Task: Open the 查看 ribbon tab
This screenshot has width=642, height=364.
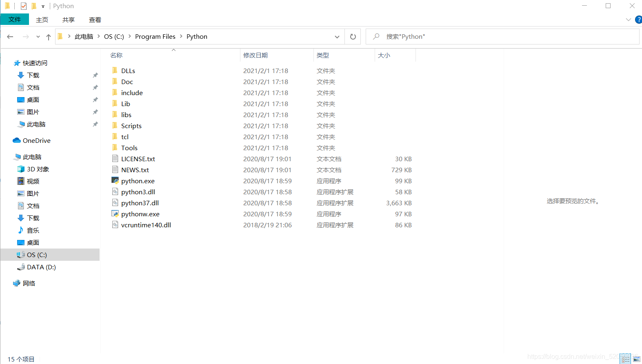Action: coord(95,20)
